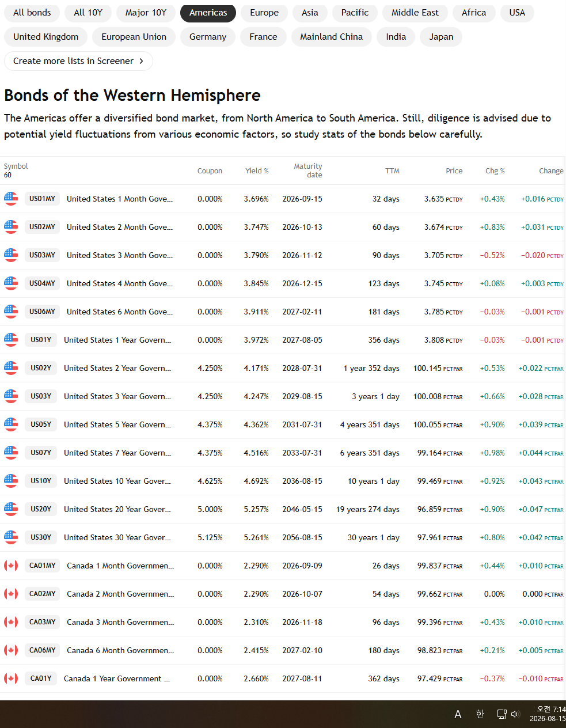Sort table by Yield % column header
The width and height of the screenshot is (566, 728).
257,171
